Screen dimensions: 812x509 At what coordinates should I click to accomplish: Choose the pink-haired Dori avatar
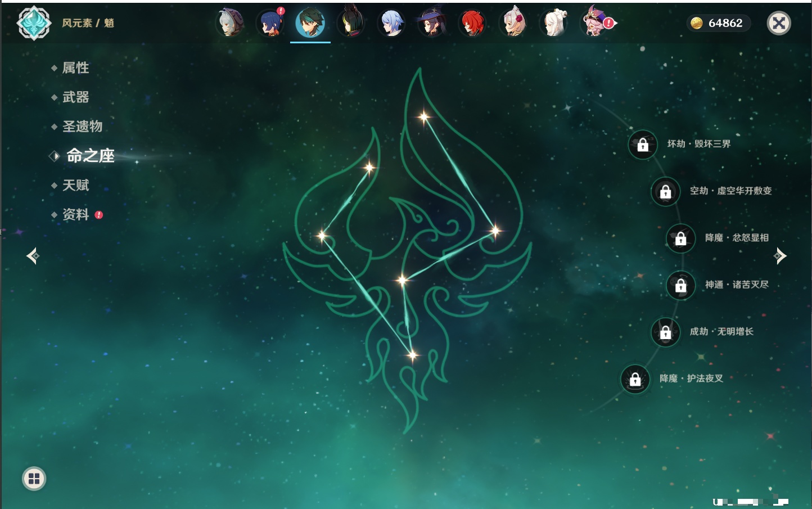(x=596, y=23)
